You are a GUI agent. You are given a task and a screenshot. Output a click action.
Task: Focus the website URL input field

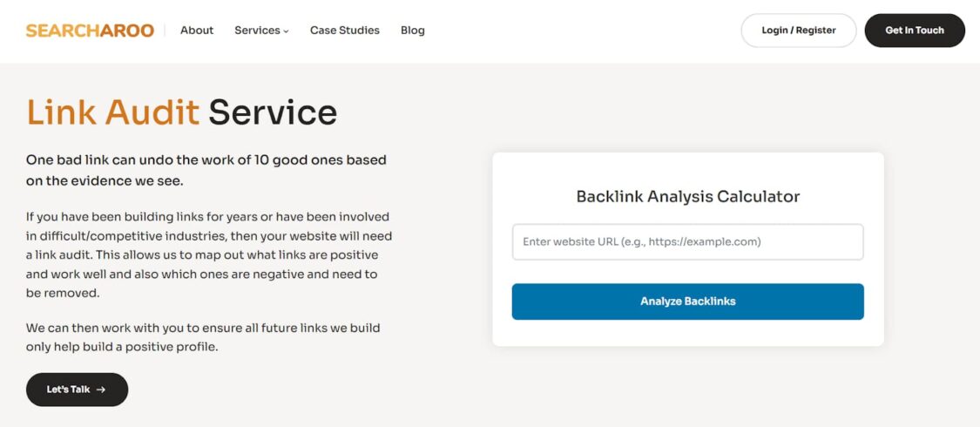point(687,242)
